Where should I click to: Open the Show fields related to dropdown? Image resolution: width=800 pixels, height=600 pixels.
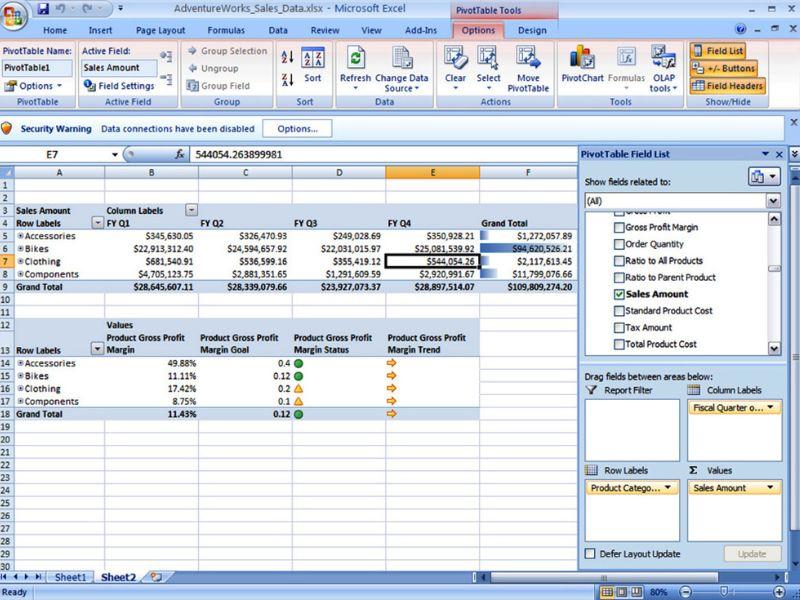point(772,200)
